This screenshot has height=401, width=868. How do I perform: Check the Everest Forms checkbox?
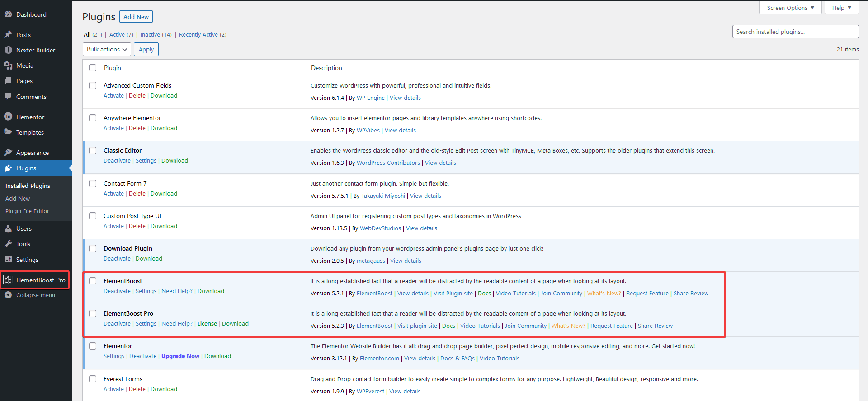(x=93, y=379)
